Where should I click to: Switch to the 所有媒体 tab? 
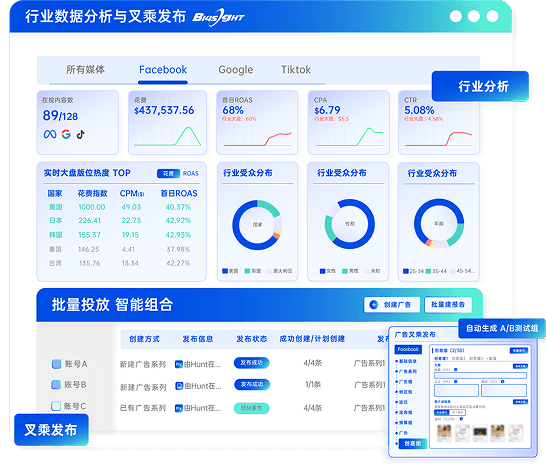point(85,70)
